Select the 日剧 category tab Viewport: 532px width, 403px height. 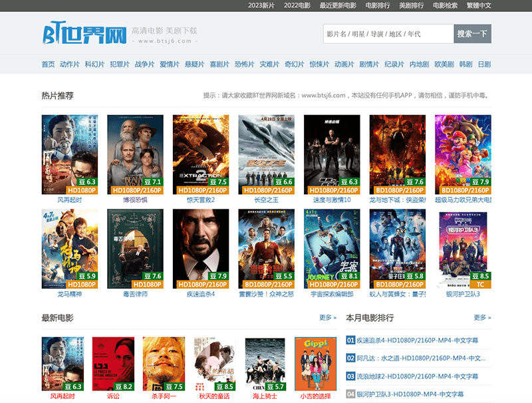click(x=485, y=64)
